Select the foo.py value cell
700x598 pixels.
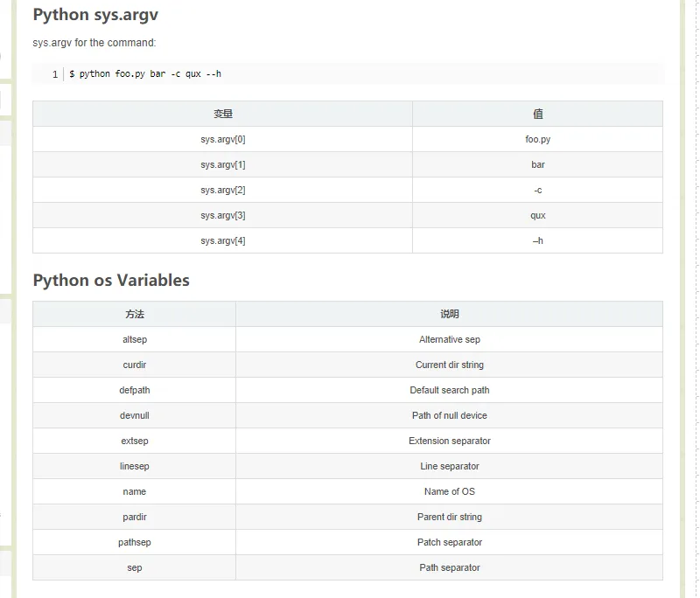click(537, 139)
